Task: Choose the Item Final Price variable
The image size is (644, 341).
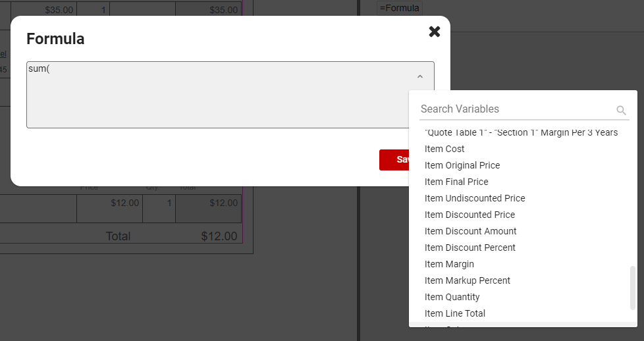Action: (x=456, y=182)
